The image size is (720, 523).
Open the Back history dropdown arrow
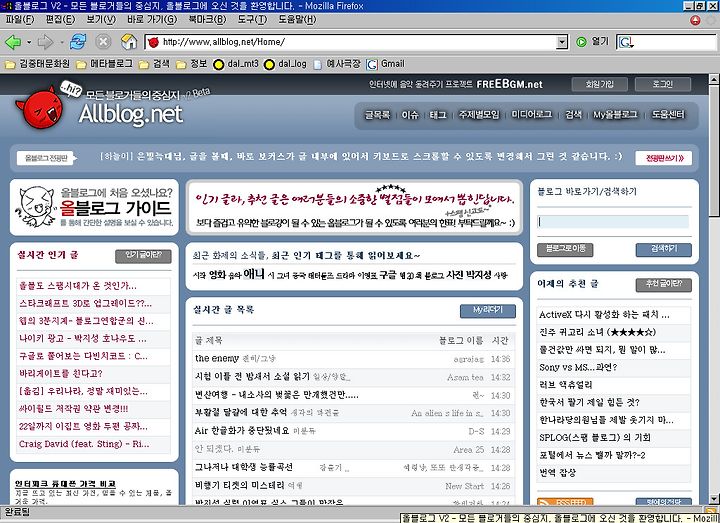pos(29,42)
